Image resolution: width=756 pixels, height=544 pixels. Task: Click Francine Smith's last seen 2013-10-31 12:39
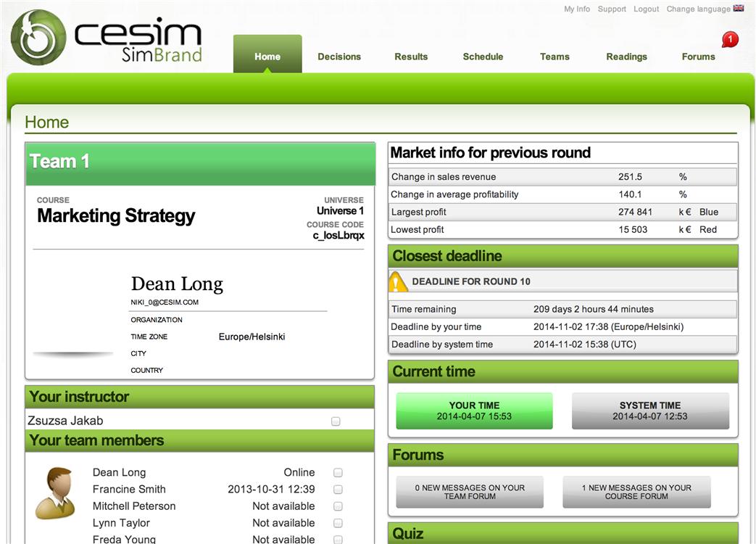click(271, 490)
